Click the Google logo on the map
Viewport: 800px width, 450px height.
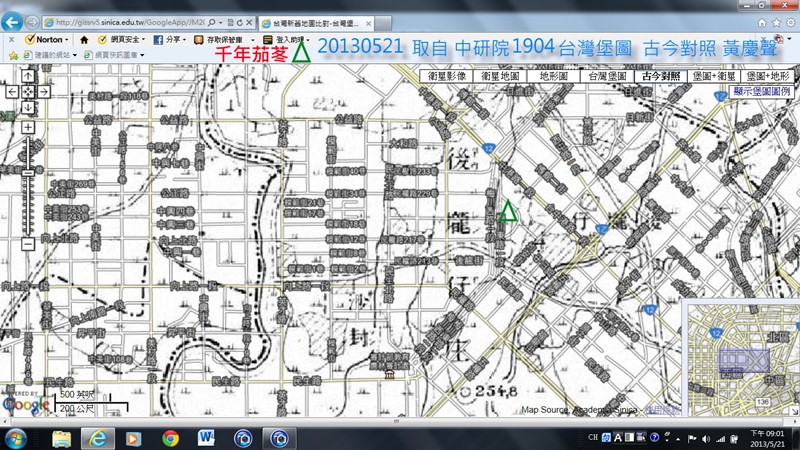[x=26, y=405]
